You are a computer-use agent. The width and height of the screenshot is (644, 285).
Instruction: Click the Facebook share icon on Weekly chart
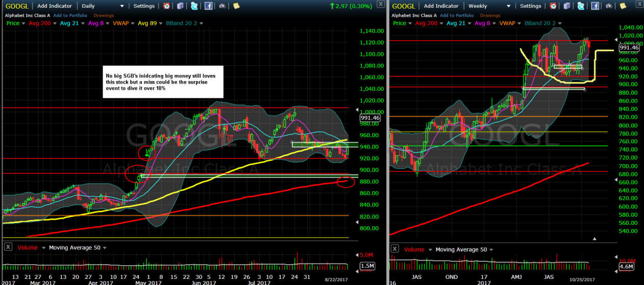[594, 6]
